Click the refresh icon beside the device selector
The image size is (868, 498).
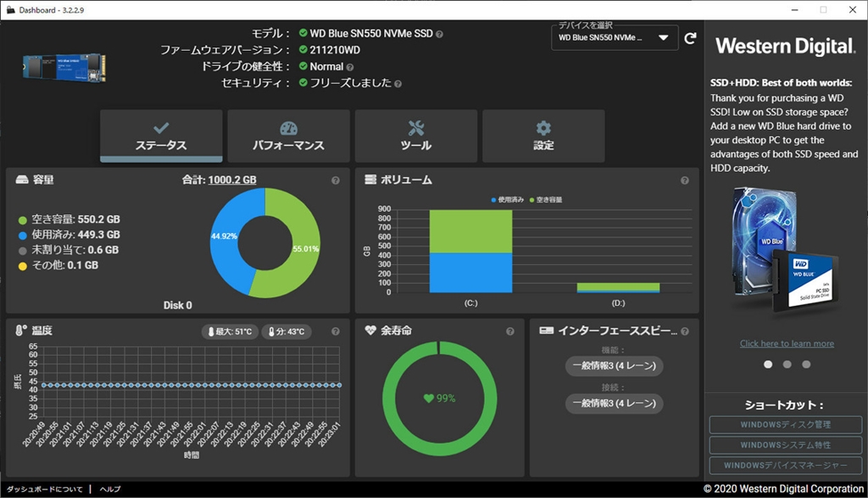[x=689, y=37]
